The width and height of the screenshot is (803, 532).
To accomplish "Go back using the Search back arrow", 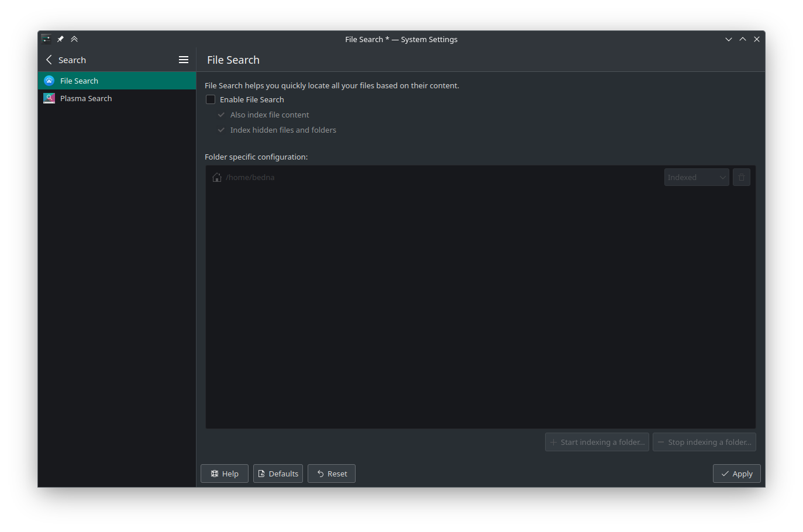I will pyautogui.click(x=49, y=60).
